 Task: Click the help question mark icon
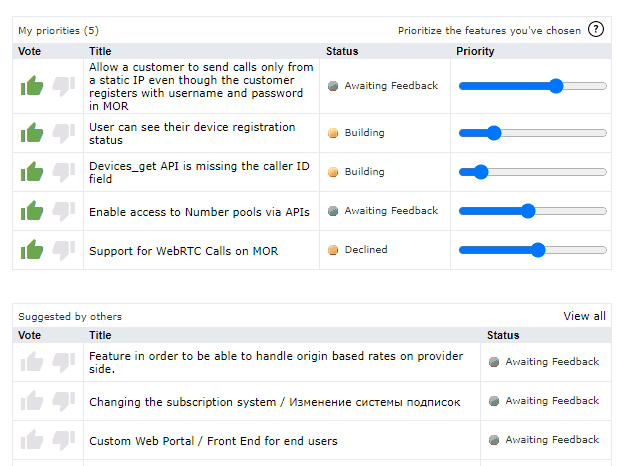[596, 29]
